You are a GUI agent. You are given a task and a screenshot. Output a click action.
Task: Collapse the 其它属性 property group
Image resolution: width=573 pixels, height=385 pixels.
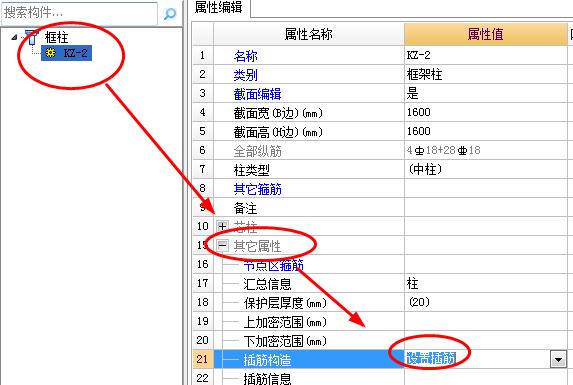pyautogui.click(x=222, y=245)
